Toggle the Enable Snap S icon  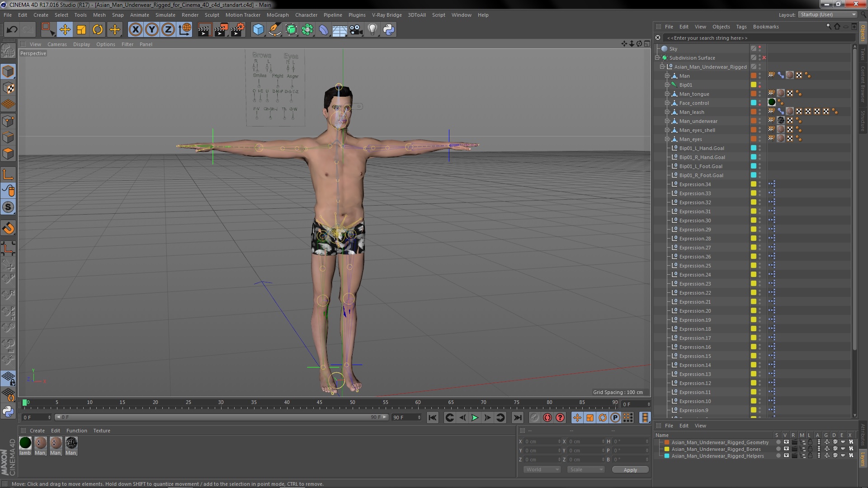pos(8,207)
